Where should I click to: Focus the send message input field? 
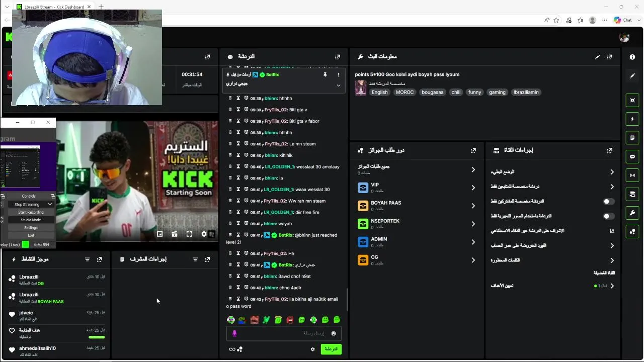tap(284, 333)
